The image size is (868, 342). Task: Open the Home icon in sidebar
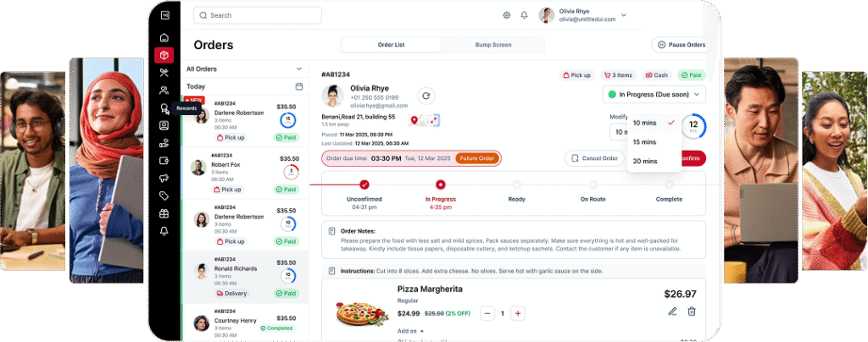point(164,37)
